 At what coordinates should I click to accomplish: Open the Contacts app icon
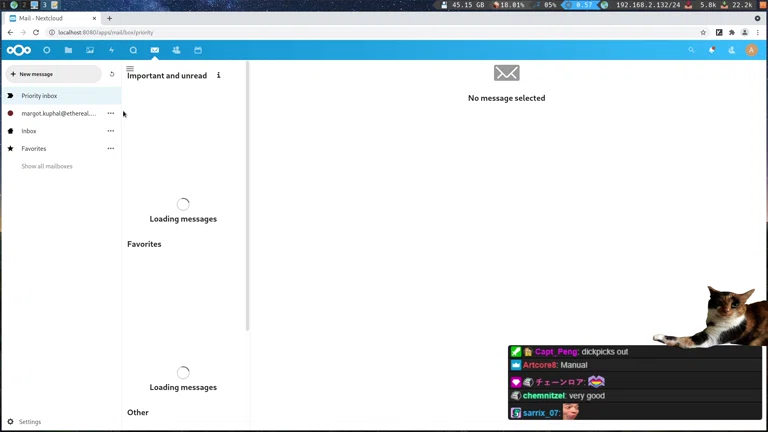pos(176,50)
